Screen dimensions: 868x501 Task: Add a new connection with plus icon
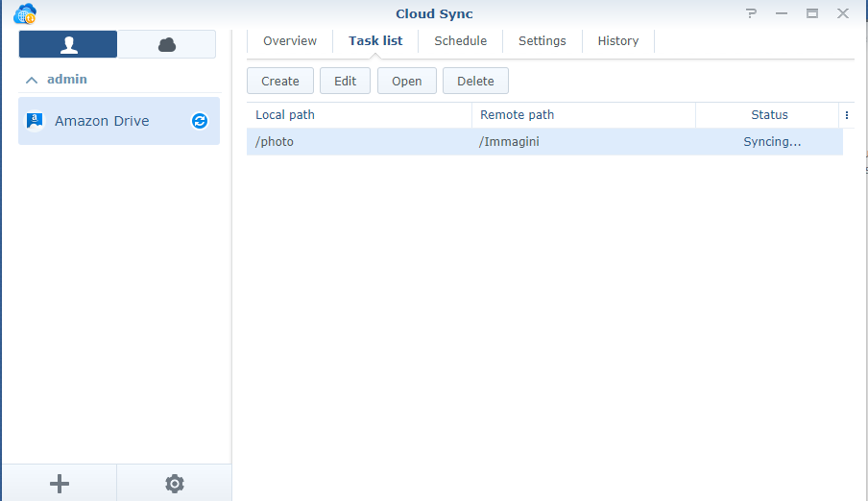coord(60,484)
